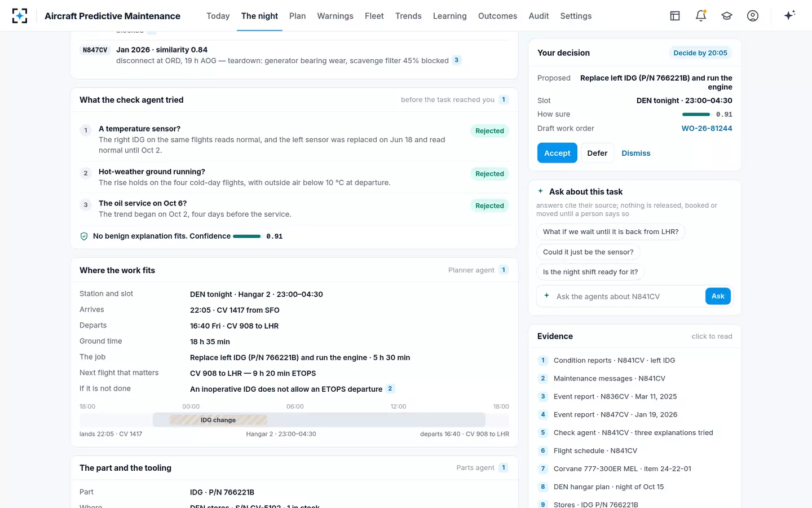Viewport: 812px width, 508px height.
Task: Open the sparkle AI assistant icon
Action: tap(789, 15)
